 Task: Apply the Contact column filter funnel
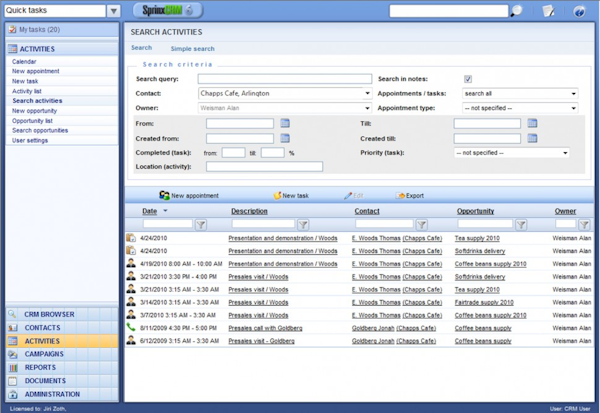click(x=422, y=225)
